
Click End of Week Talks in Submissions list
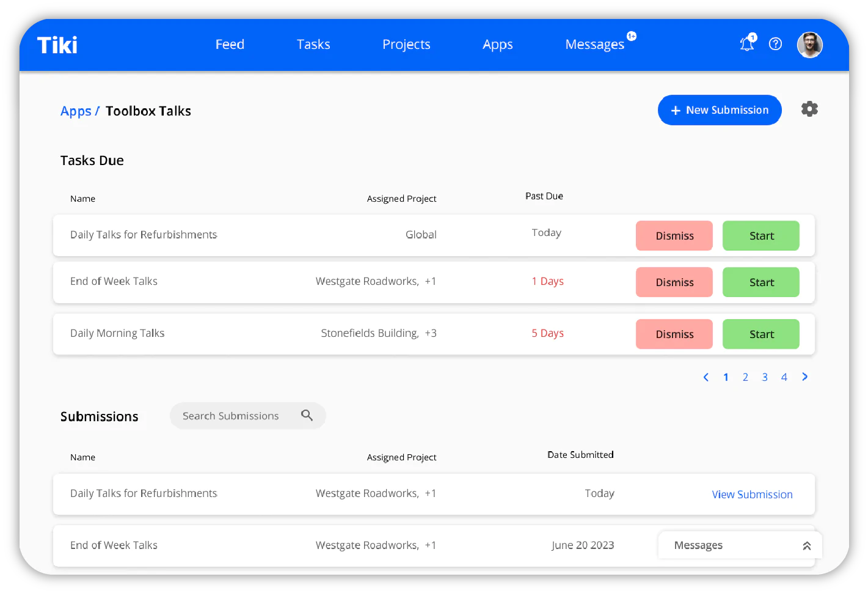(114, 545)
